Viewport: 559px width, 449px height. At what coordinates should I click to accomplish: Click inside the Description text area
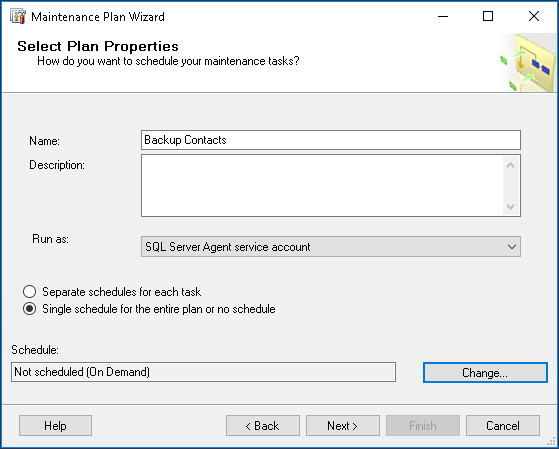pos(322,185)
